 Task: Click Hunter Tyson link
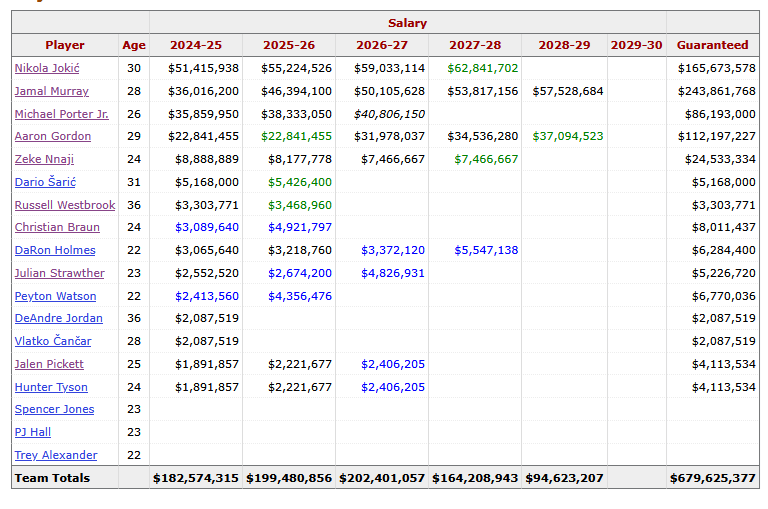tap(51, 388)
